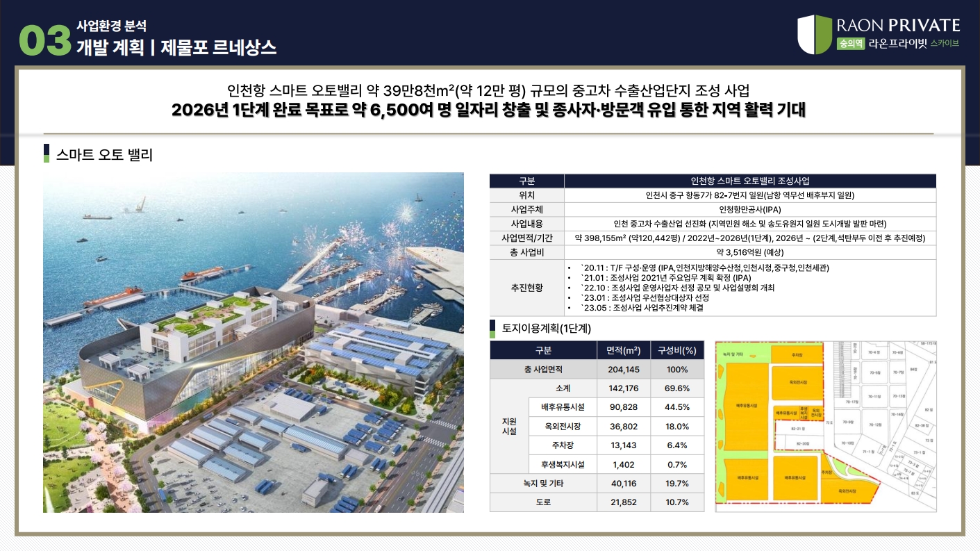Select the Smart Auto Valley aerial rendering image
The height and width of the screenshot is (551, 980).
click(254, 343)
